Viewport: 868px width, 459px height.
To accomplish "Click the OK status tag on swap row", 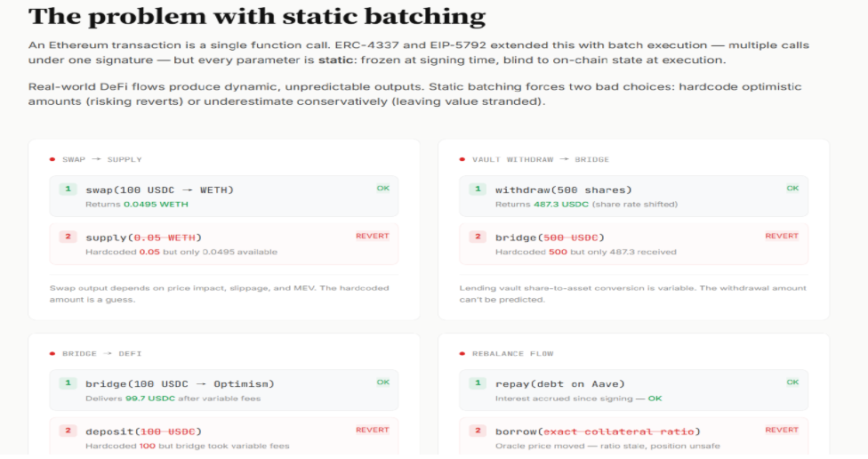I will 382,189.
